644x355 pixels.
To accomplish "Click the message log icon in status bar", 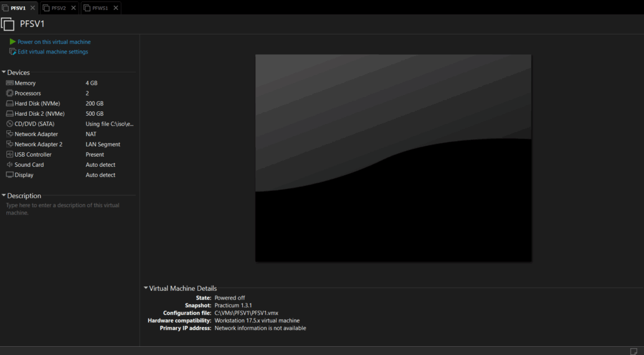I will click(x=633, y=351).
